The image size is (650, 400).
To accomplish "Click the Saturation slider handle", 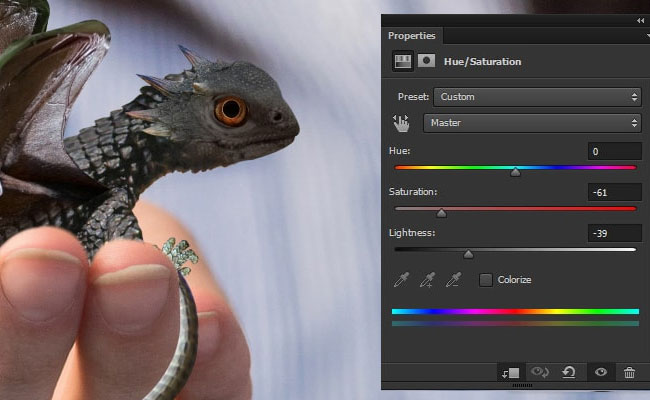I will coord(441,213).
